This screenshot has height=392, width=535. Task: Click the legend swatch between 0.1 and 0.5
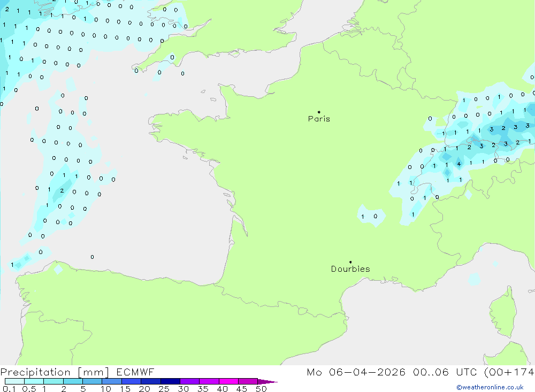(x=14, y=381)
